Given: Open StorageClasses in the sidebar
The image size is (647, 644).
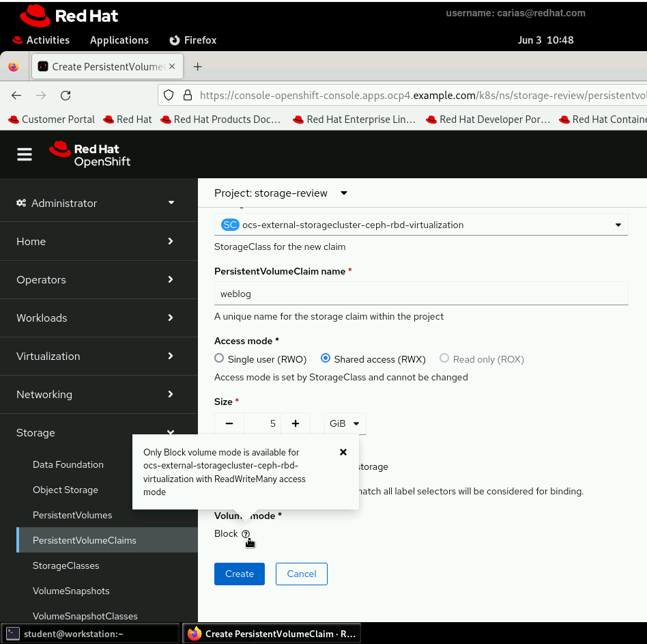Looking at the screenshot, I should click(66, 565).
